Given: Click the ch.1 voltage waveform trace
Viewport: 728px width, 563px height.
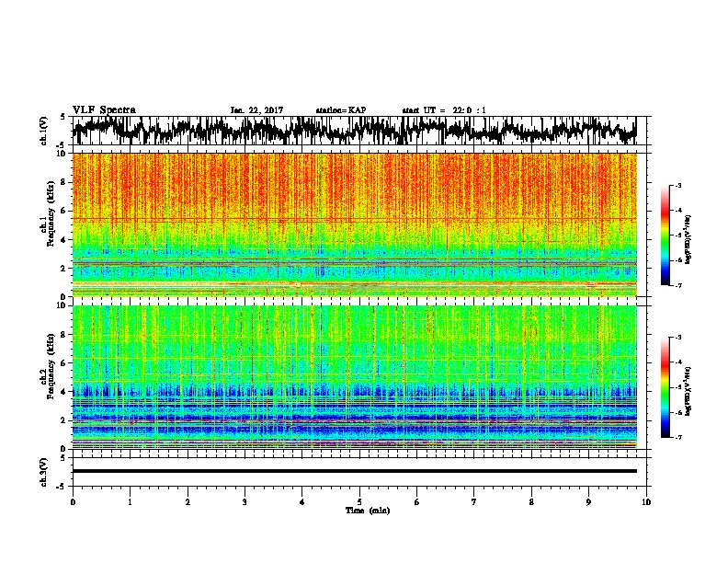Looking at the screenshot, I should [354, 131].
